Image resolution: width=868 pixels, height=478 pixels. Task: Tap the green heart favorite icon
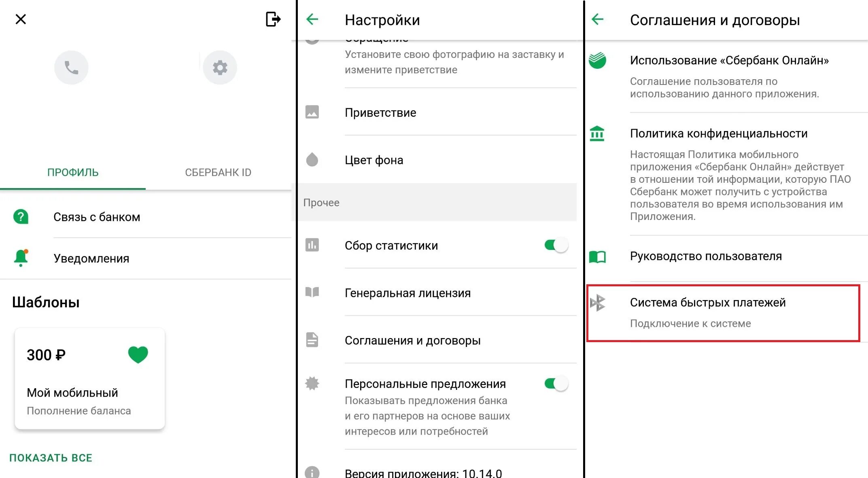(138, 355)
